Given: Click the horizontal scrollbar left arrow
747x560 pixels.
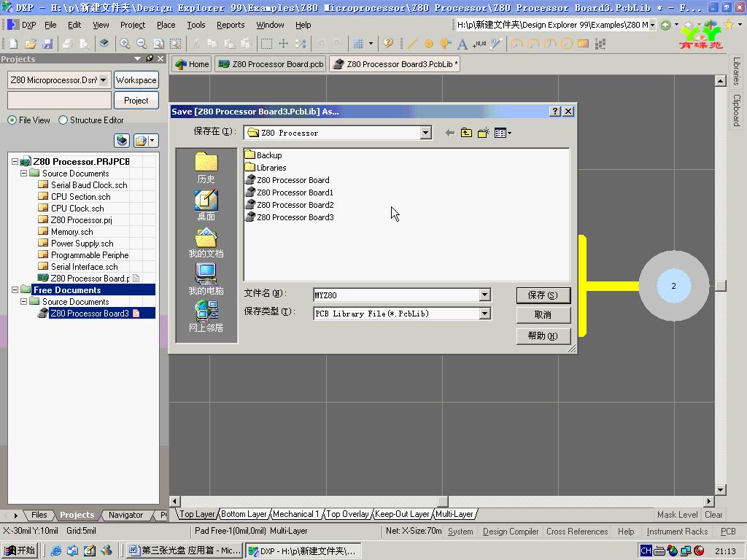Looking at the screenshot, I should [175, 501].
